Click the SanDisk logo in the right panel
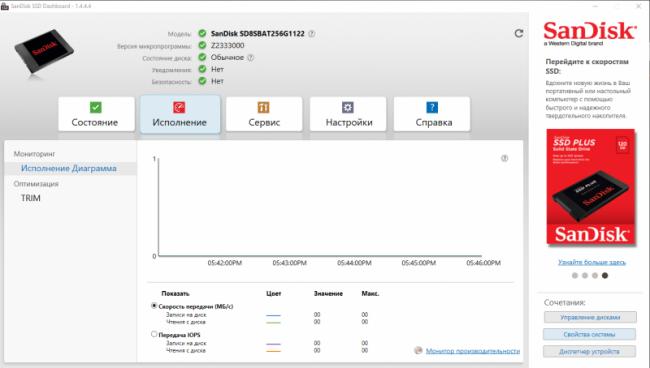 pyautogui.click(x=589, y=33)
